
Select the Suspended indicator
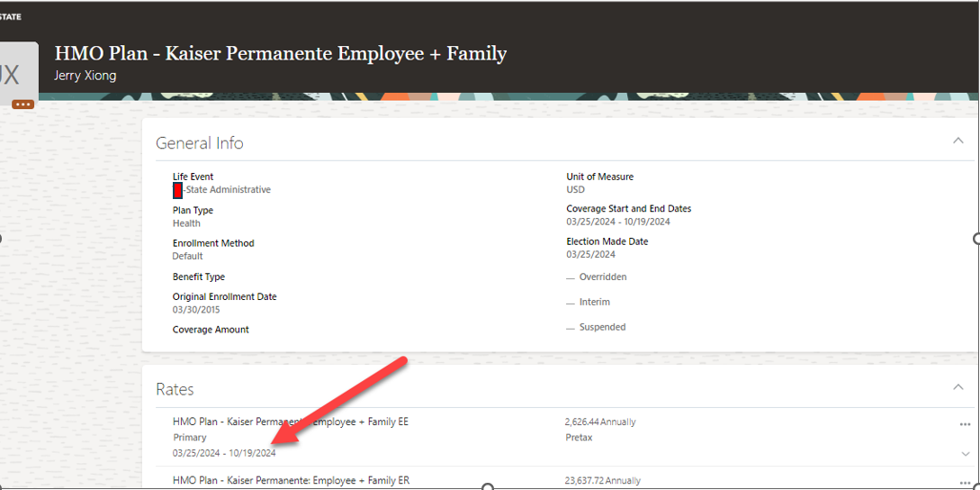(x=596, y=327)
